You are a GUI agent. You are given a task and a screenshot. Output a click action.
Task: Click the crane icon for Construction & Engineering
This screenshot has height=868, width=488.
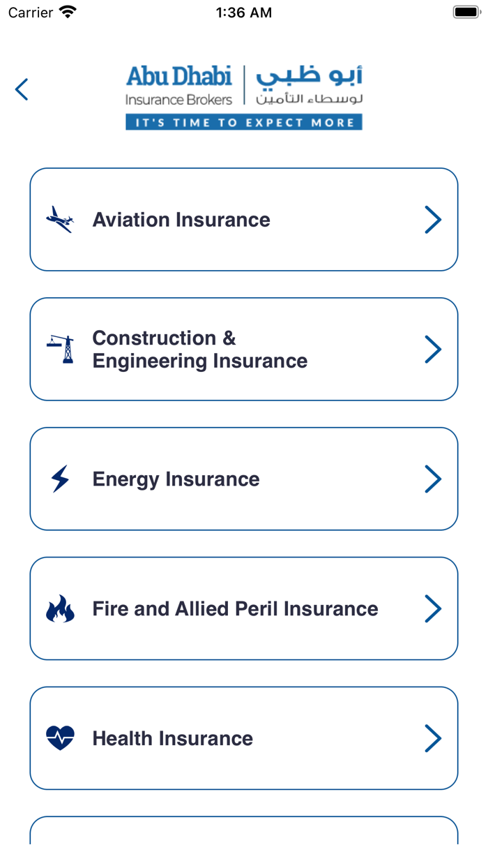[60, 348]
